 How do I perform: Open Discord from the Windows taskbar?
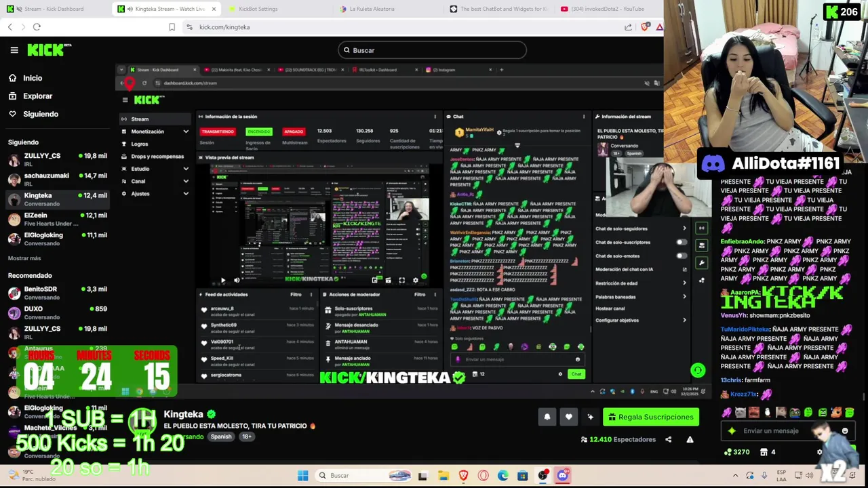click(x=562, y=475)
